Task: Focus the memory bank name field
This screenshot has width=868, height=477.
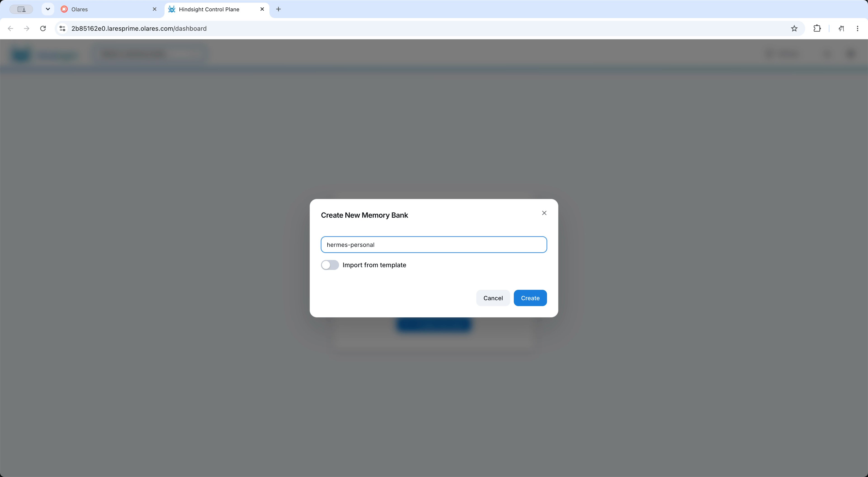Action: (x=434, y=245)
